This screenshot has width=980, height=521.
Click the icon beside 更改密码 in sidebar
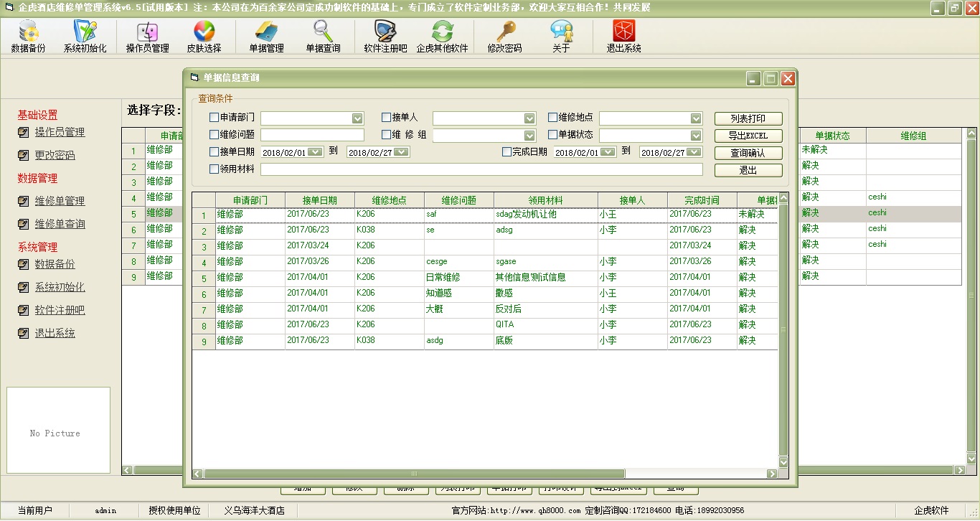pos(24,155)
